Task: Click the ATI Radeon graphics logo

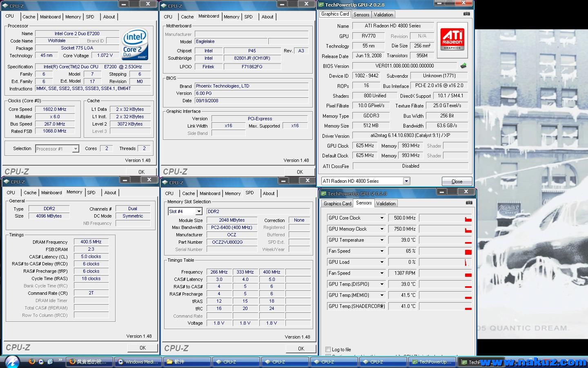Action: (452, 39)
